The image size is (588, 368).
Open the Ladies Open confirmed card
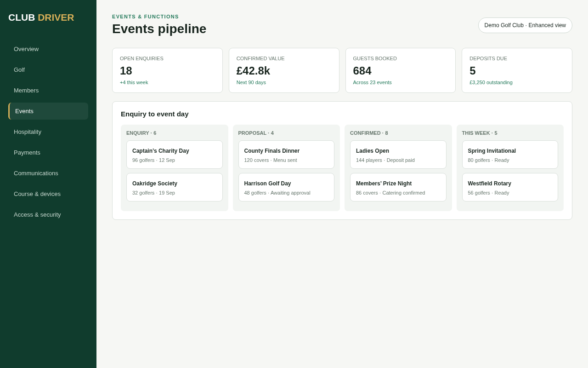pos(398,155)
